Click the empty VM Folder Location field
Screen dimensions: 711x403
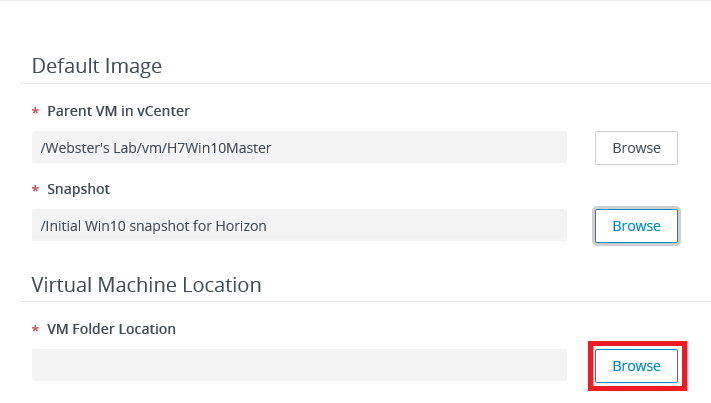click(x=299, y=365)
